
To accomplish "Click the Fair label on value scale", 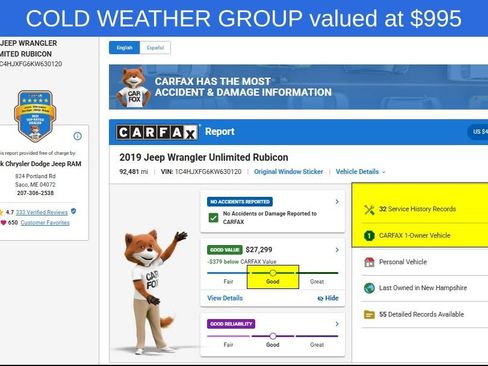I will (228, 282).
